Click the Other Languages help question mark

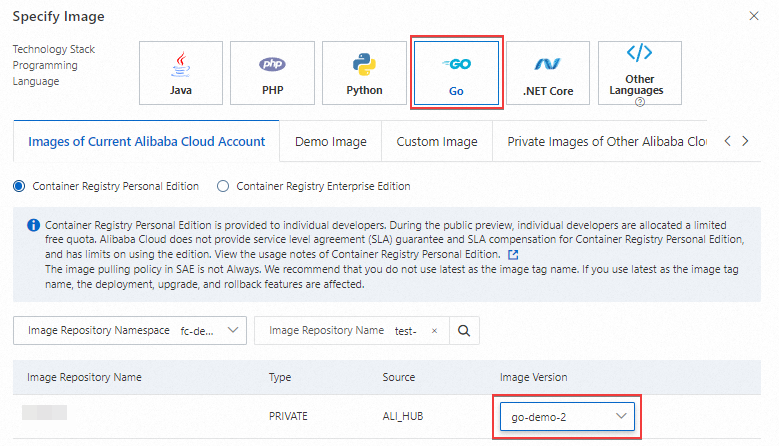(x=639, y=101)
